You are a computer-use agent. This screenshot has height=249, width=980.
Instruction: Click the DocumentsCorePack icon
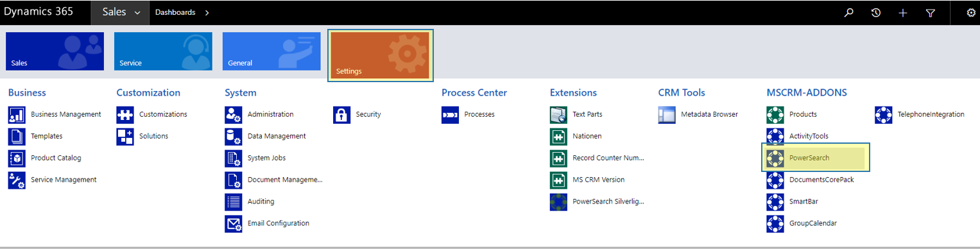click(x=776, y=180)
